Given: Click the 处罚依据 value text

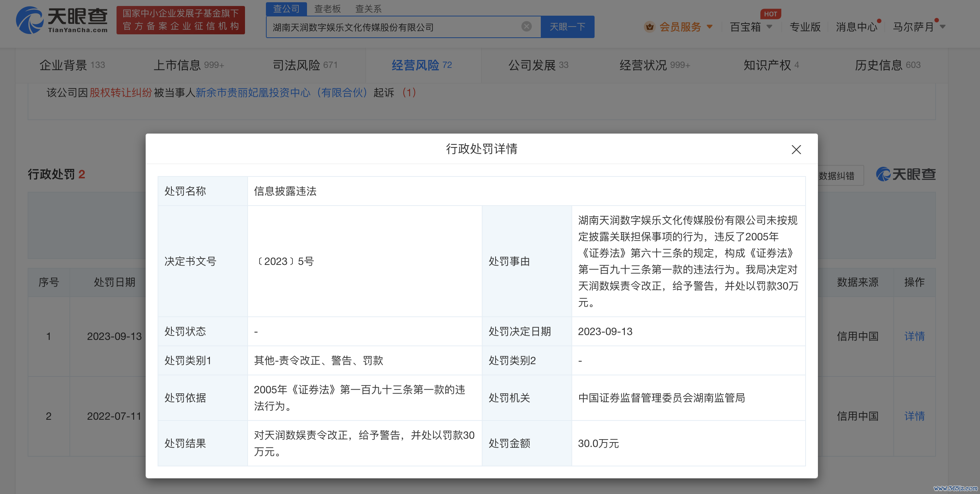Looking at the screenshot, I should pos(359,398).
